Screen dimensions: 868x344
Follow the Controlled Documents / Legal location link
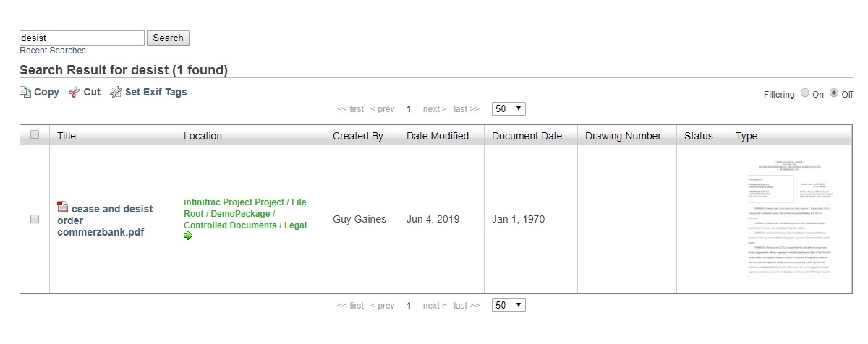pyautogui.click(x=245, y=225)
